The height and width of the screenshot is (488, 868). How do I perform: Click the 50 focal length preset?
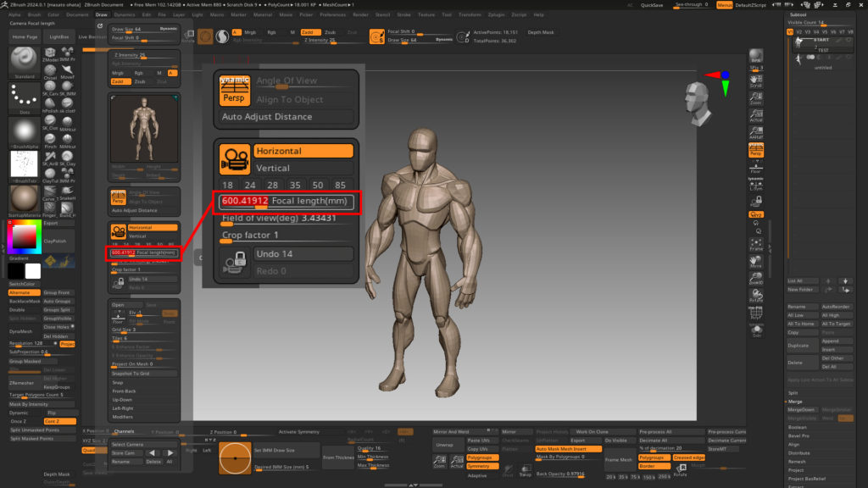(x=317, y=185)
